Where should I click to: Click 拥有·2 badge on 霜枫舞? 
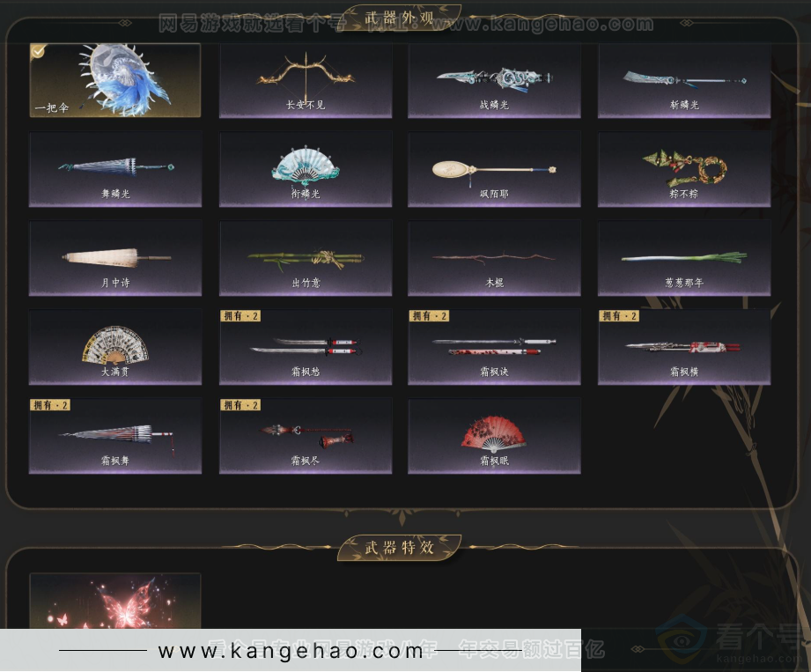pyautogui.click(x=49, y=405)
